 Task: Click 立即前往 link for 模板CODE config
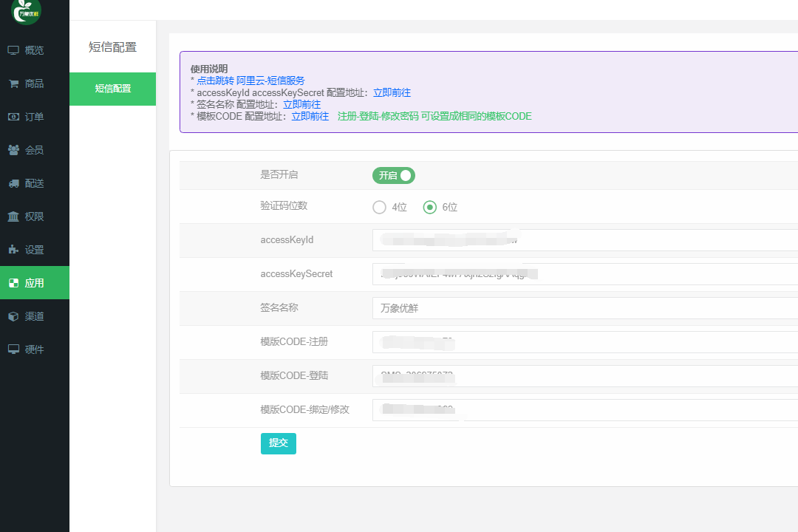(310, 116)
